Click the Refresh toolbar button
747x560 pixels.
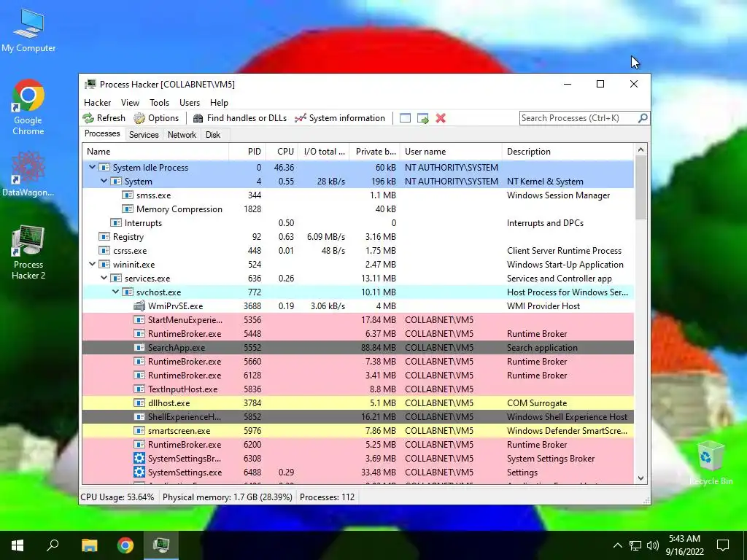(x=104, y=118)
